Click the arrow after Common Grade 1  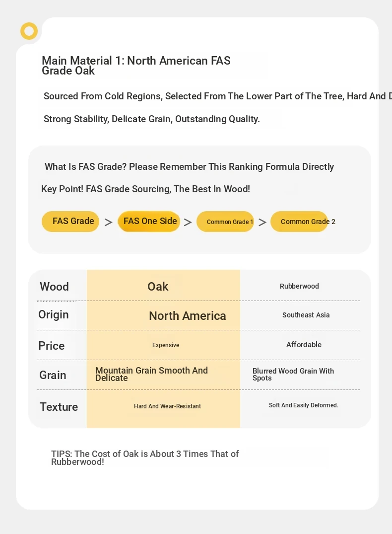click(x=262, y=223)
